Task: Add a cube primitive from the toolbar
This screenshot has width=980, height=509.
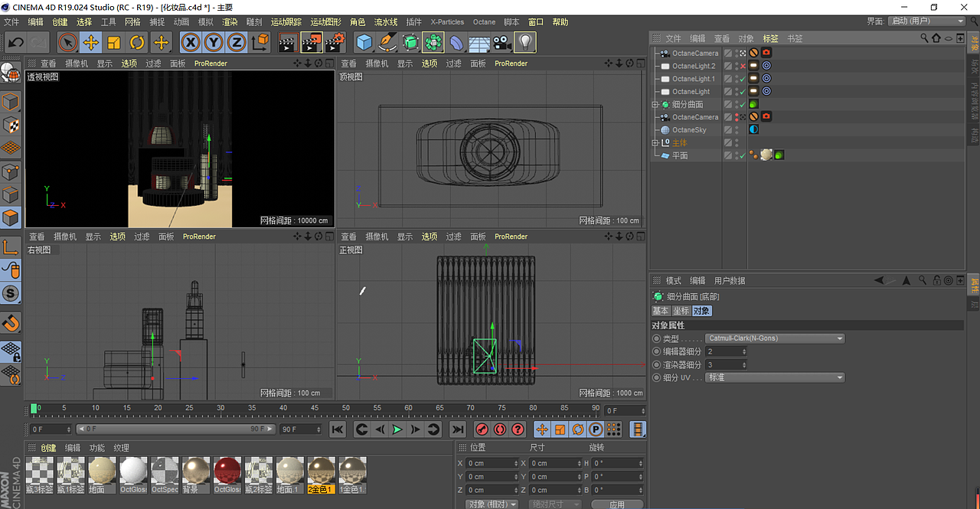Action: 364,42
